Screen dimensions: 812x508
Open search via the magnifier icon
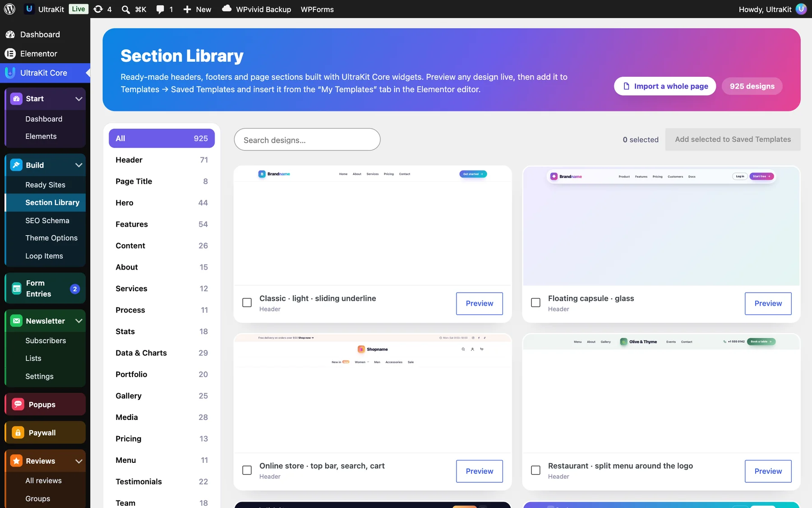click(x=126, y=9)
